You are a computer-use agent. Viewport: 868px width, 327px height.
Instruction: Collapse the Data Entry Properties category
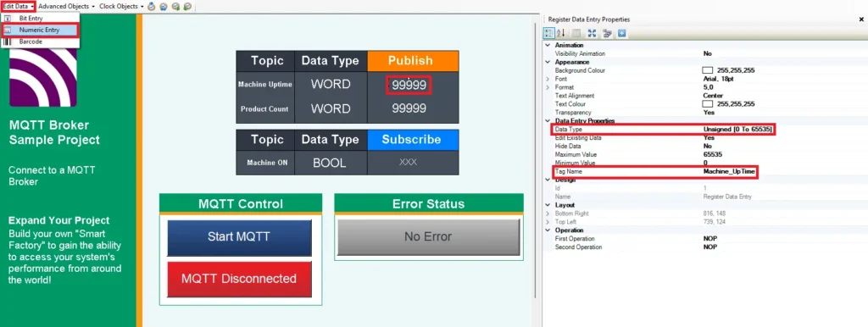click(548, 120)
